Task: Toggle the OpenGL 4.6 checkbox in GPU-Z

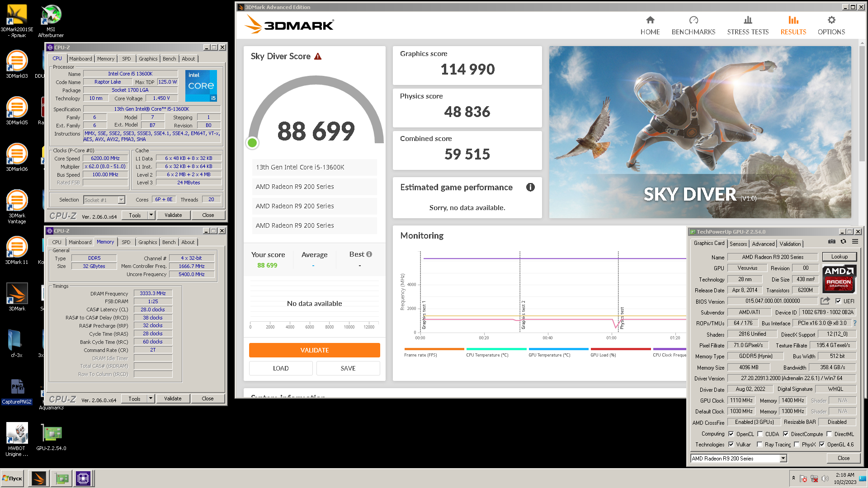Action: click(822, 445)
